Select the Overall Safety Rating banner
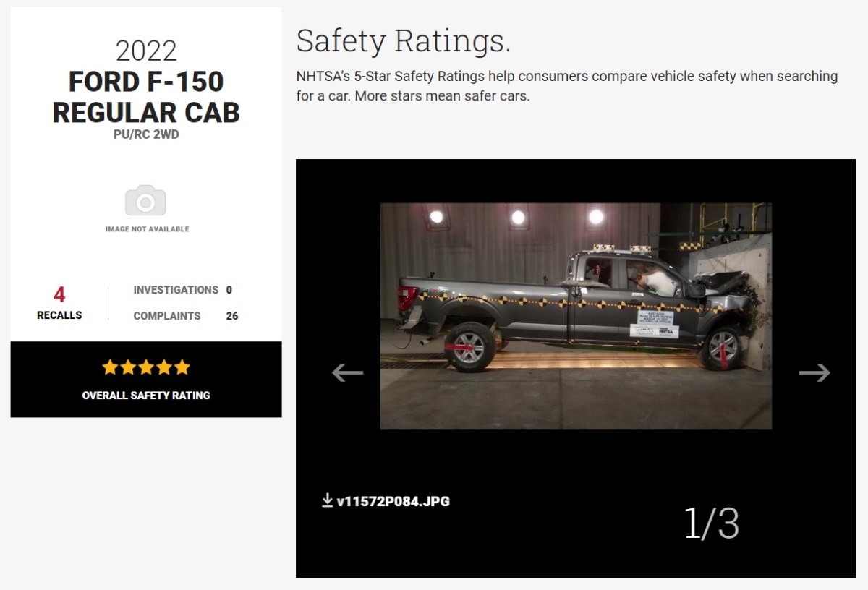Viewport: 868px width, 590px height. pos(146,380)
